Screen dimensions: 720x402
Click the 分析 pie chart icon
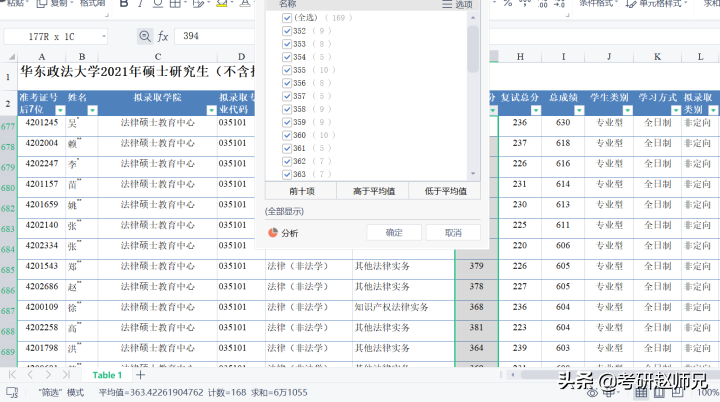tap(273, 232)
